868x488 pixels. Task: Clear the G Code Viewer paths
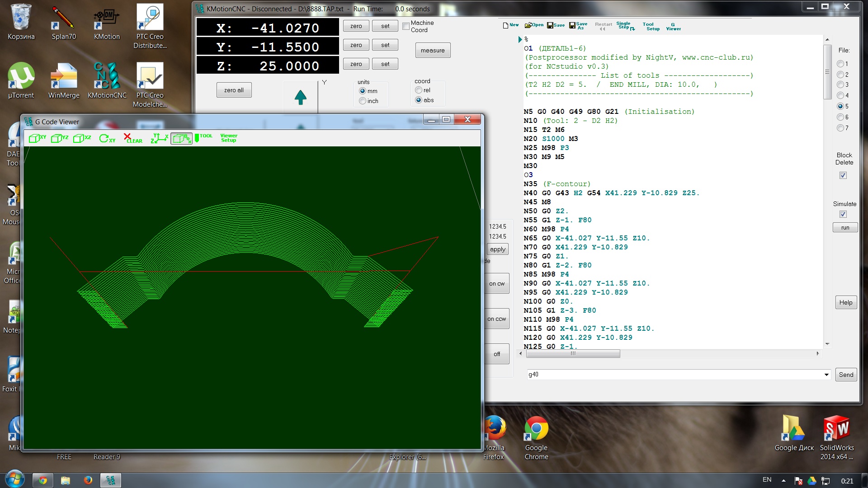point(132,138)
